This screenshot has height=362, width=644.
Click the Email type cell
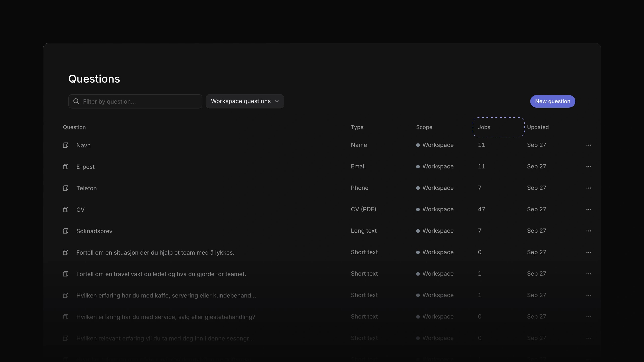click(358, 167)
